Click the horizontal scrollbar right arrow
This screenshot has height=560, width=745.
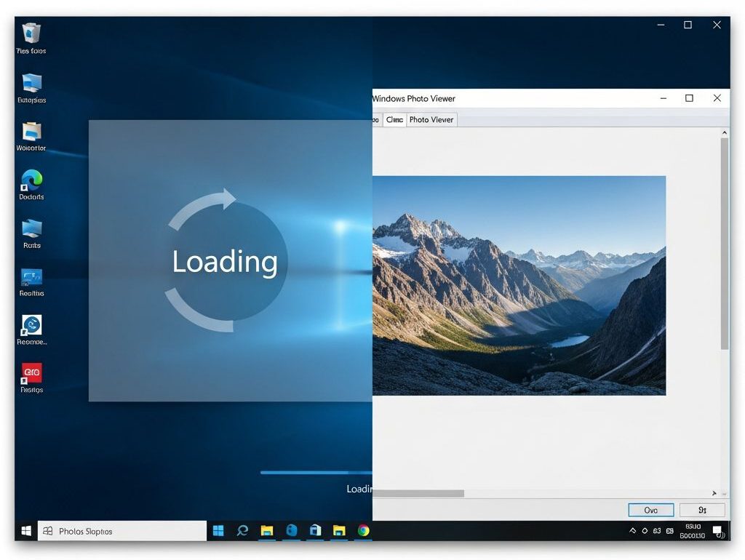click(x=714, y=494)
